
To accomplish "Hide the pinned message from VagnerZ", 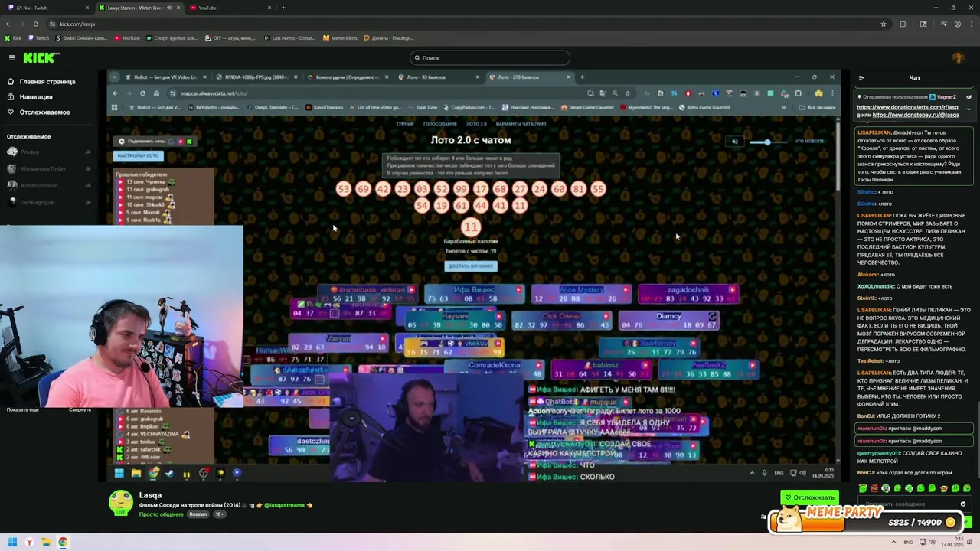I will (969, 97).
